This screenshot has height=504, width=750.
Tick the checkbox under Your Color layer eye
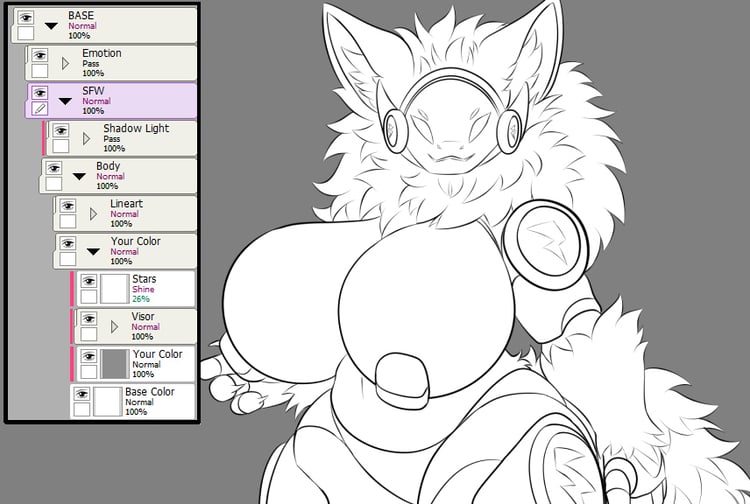[x=88, y=372]
